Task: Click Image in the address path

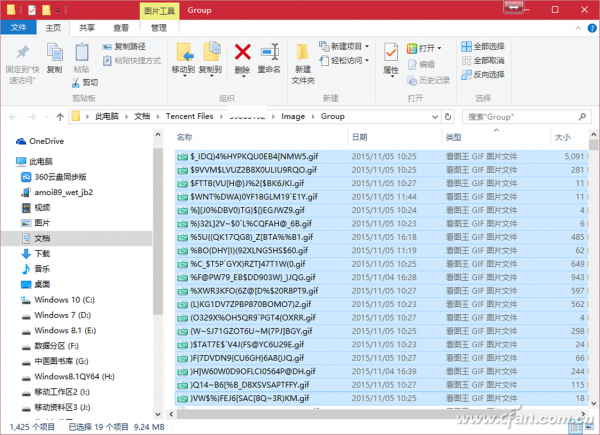Action: (x=293, y=116)
